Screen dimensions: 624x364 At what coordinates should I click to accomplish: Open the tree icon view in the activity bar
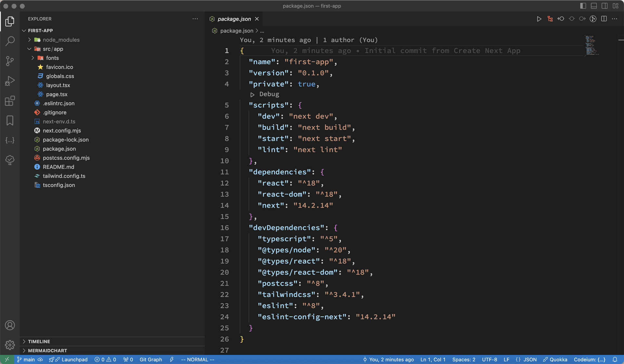[10, 160]
